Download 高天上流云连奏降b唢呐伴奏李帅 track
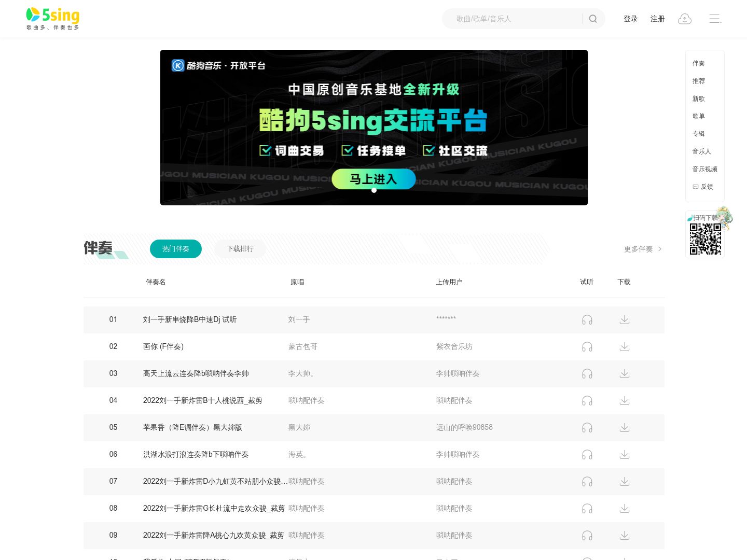 point(625,374)
